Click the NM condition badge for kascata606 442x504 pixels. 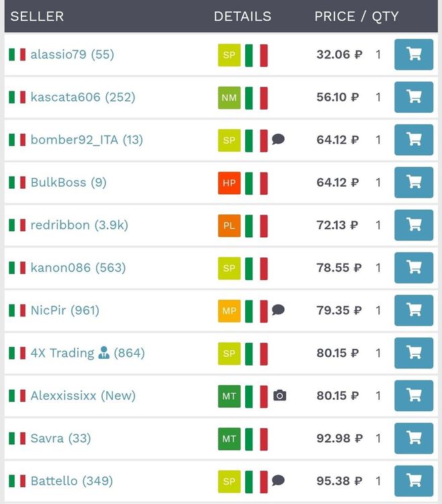coord(229,97)
